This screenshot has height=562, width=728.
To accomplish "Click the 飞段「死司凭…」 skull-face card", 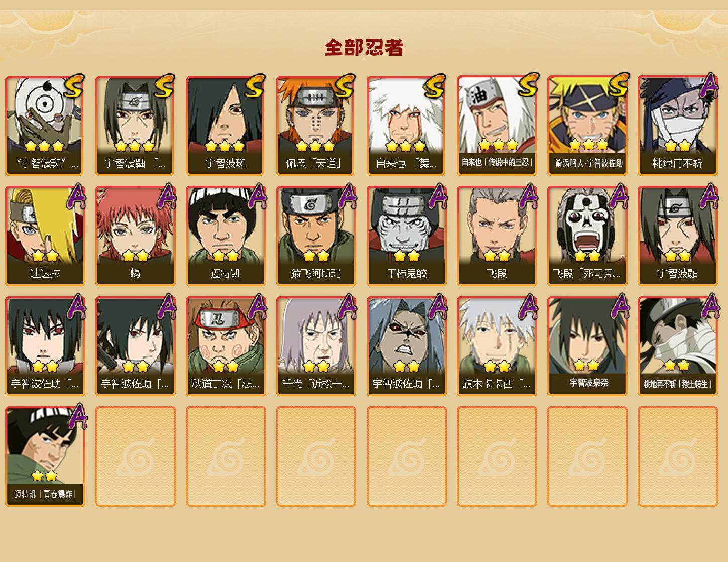I will point(587,236).
